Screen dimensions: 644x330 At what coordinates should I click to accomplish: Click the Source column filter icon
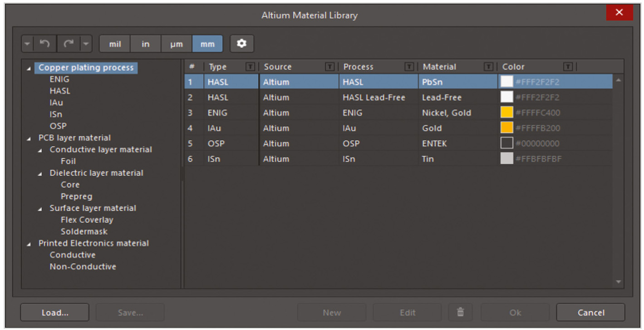[x=330, y=67]
